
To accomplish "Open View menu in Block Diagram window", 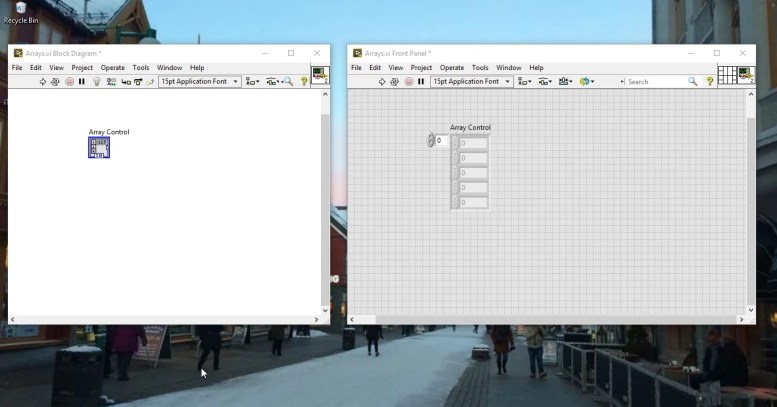I will 56,67.
